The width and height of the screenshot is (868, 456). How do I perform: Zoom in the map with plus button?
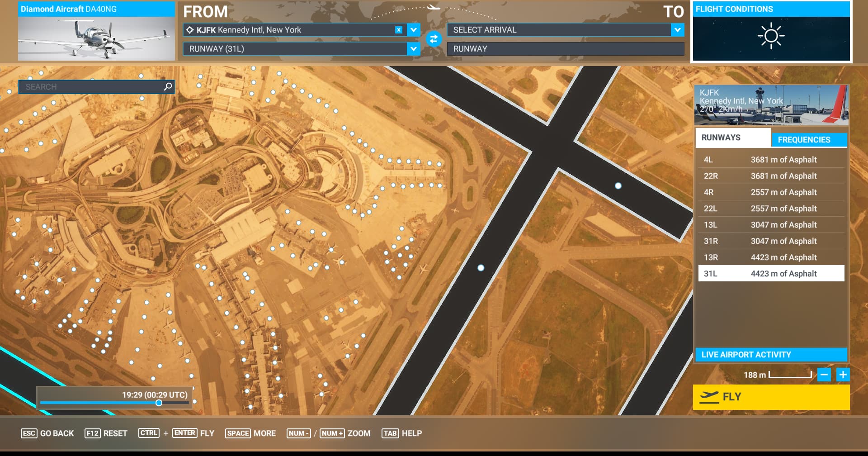[843, 375]
